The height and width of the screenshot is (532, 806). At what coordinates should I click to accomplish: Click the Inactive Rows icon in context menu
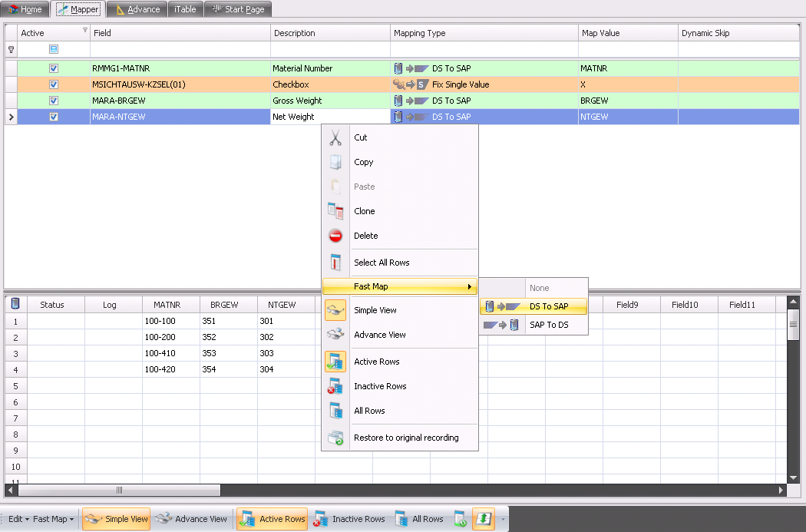pyautogui.click(x=335, y=386)
